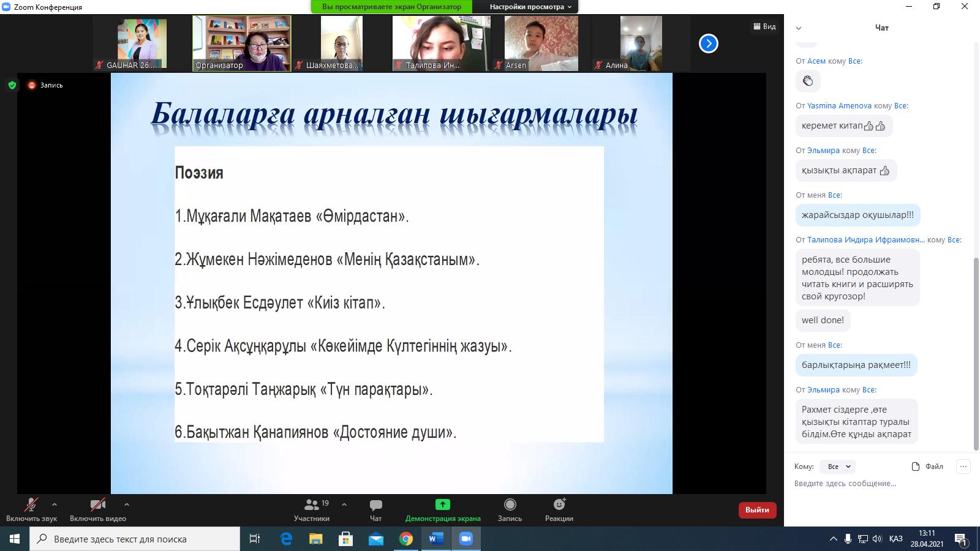Attach a file with Файл button
980x551 pixels.
coord(927,467)
